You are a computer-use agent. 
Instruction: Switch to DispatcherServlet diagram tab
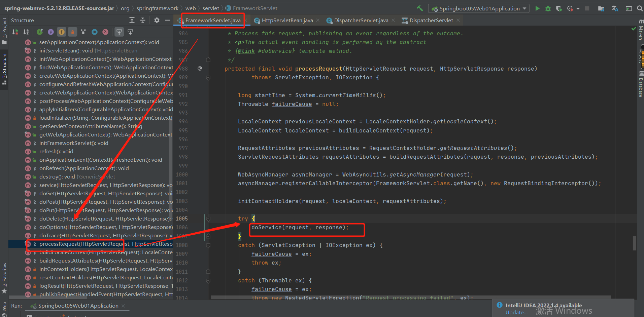[431, 21]
